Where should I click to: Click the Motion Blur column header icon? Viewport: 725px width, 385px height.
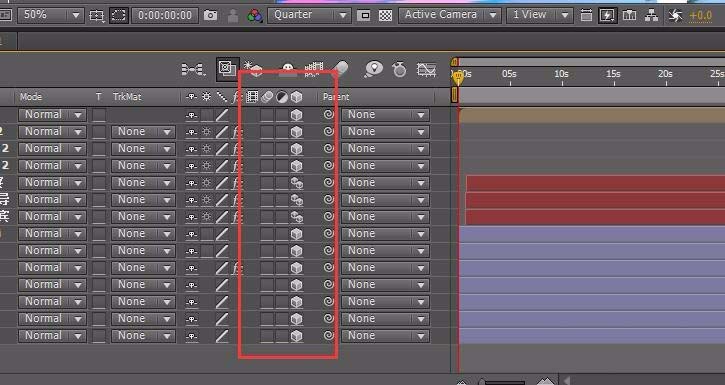pyautogui.click(x=267, y=97)
